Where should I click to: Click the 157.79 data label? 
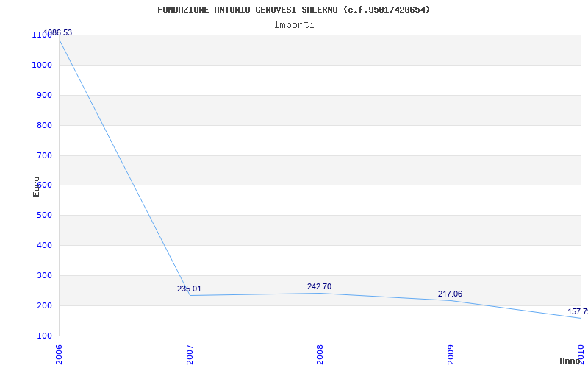pos(578,311)
